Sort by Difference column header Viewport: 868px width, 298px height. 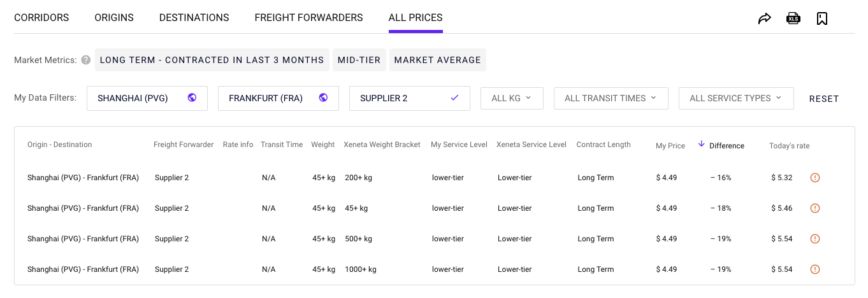tap(727, 146)
